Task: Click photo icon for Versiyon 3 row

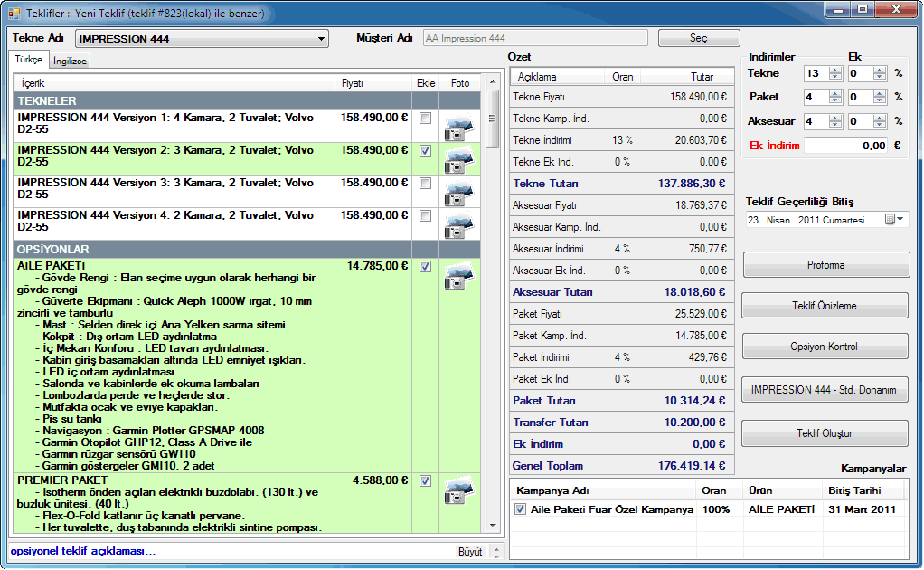Action: [459, 192]
